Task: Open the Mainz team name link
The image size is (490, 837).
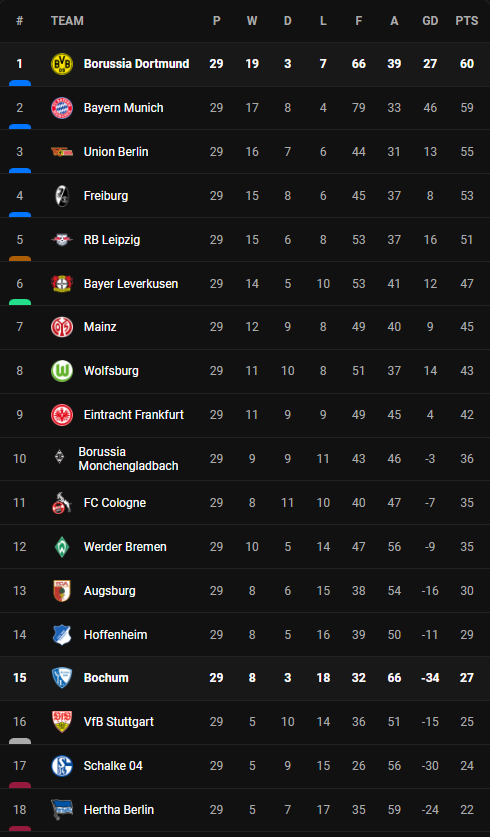Action: [100, 327]
